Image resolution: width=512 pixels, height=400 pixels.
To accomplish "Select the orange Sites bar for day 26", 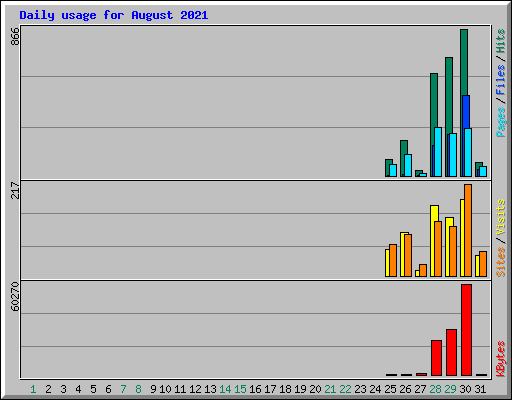I will pyautogui.click(x=408, y=255).
